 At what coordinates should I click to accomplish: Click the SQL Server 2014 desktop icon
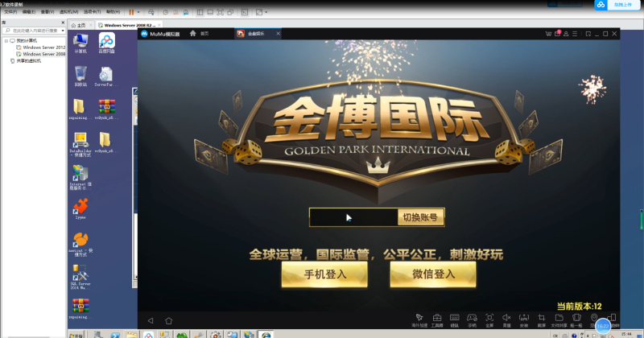[x=80, y=277]
